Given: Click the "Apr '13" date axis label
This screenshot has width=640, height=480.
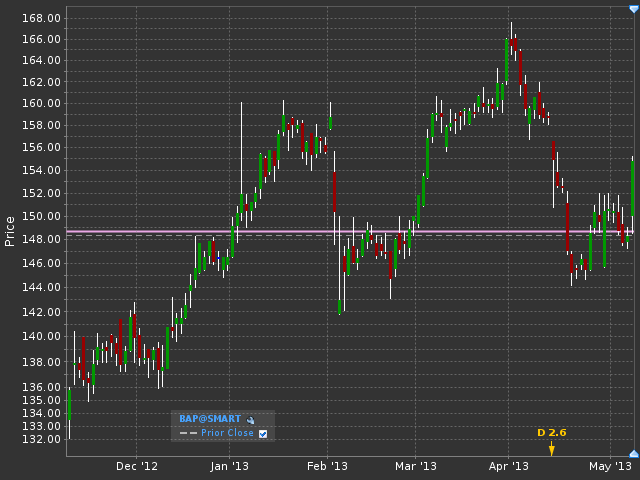Looking at the screenshot, I should coord(509,466).
